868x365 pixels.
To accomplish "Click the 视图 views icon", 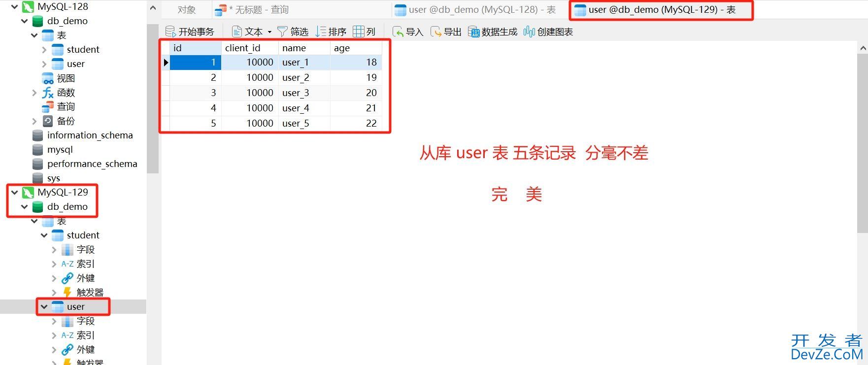I will 48,78.
